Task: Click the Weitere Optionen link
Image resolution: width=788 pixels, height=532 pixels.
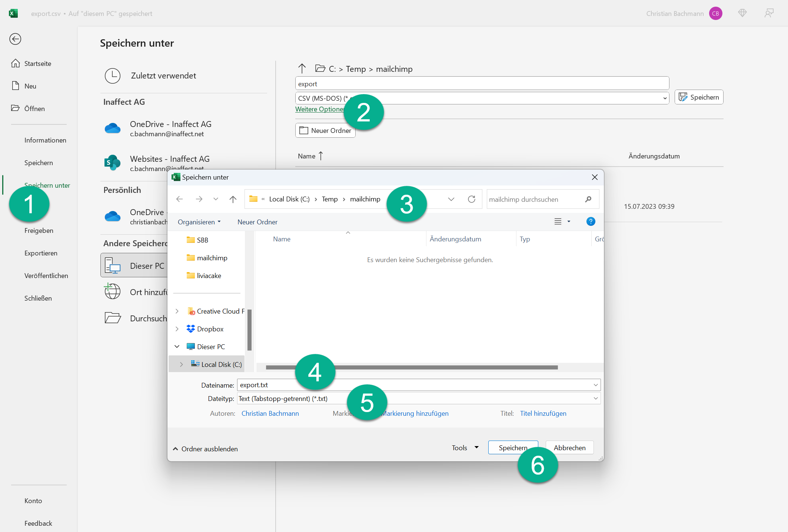Action: (319, 109)
